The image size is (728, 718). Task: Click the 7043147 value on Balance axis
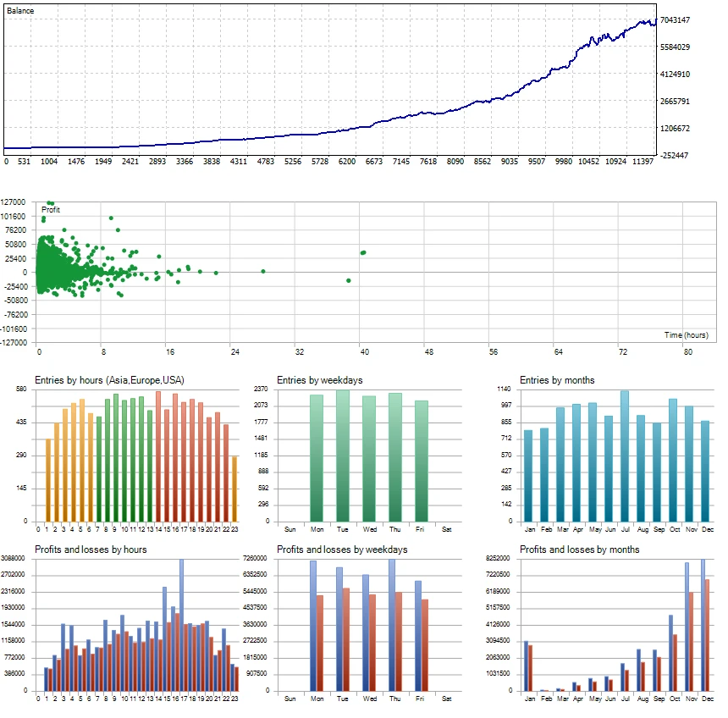(678, 20)
